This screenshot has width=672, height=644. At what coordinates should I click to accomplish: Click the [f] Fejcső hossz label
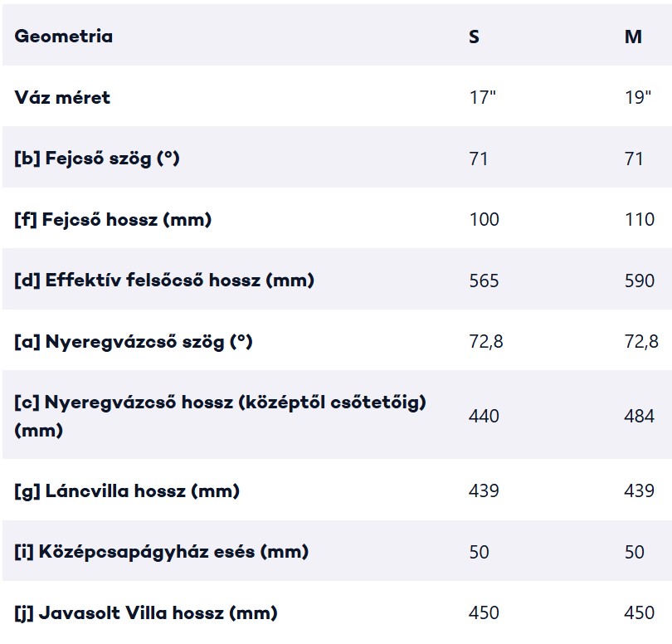(113, 220)
